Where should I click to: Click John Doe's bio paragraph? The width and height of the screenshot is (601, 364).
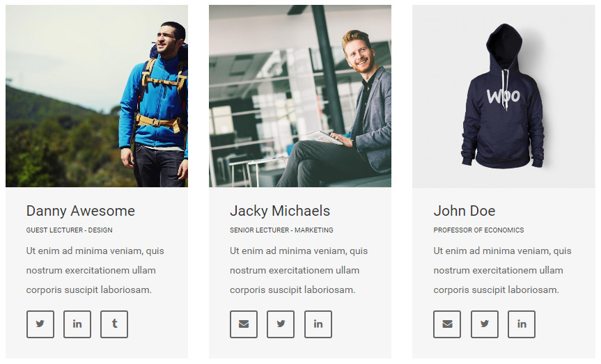click(x=503, y=270)
